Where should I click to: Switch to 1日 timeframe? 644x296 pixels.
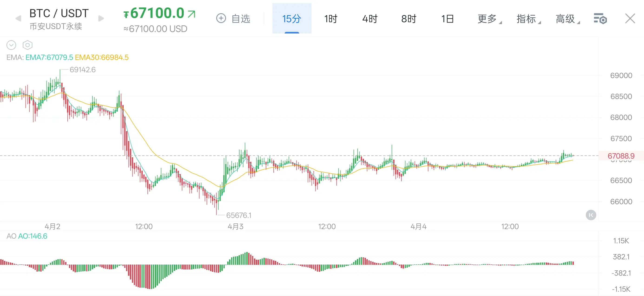[x=447, y=19]
